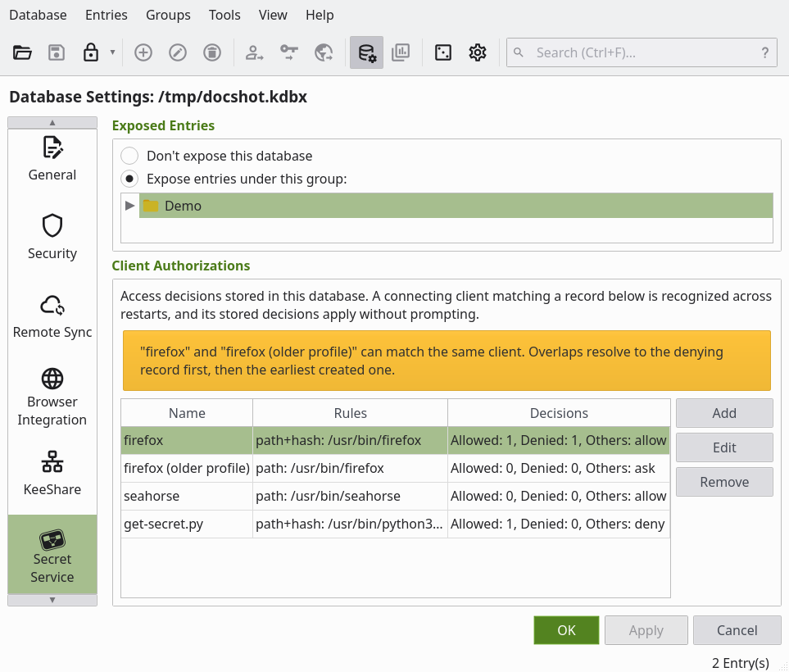Click the lock database padlock icon
The width and height of the screenshot is (789, 672).
(x=91, y=52)
